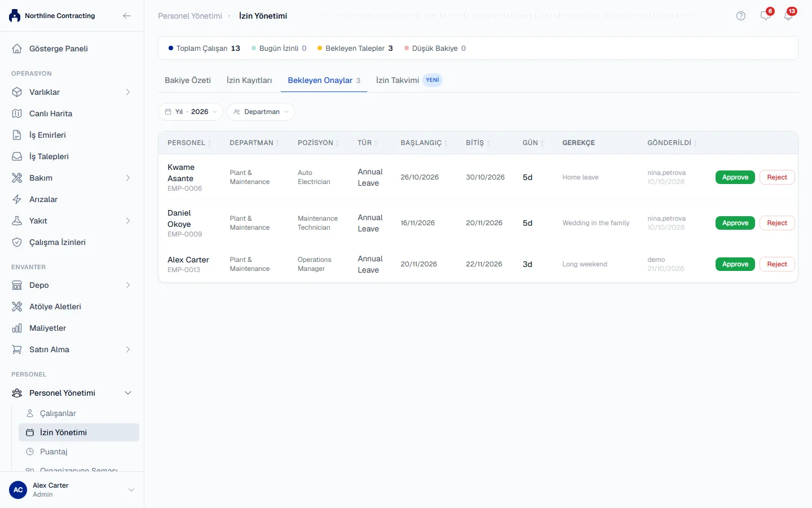Click the İş Talepleri inbox icon
The width and height of the screenshot is (812, 508).
click(17, 156)
